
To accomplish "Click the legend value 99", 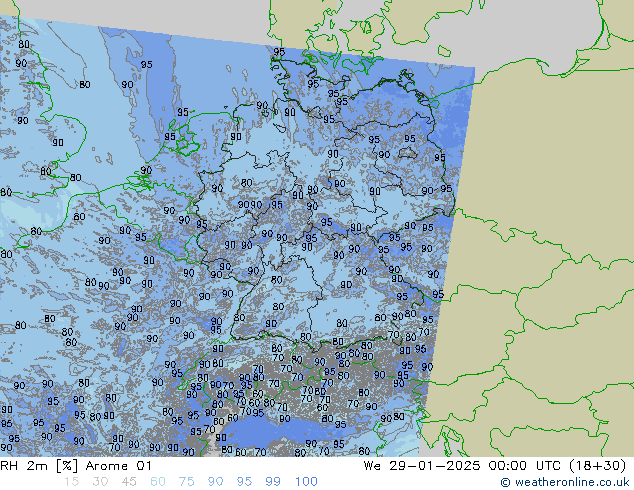I will tap(273, 482).
